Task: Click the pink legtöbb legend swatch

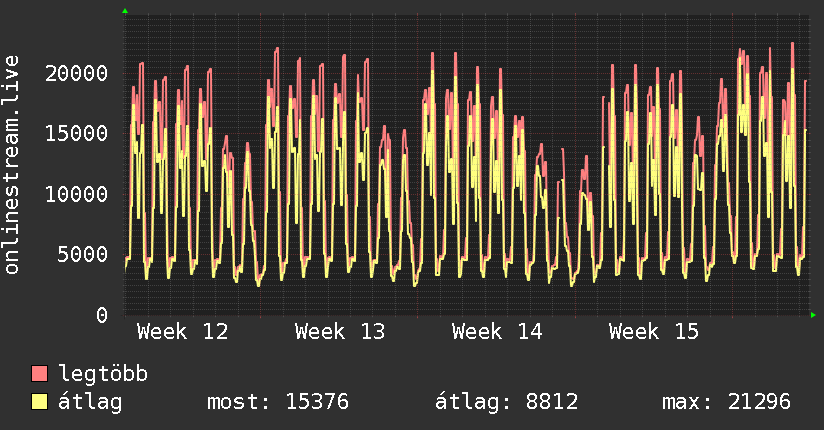Action: [39, 374]
